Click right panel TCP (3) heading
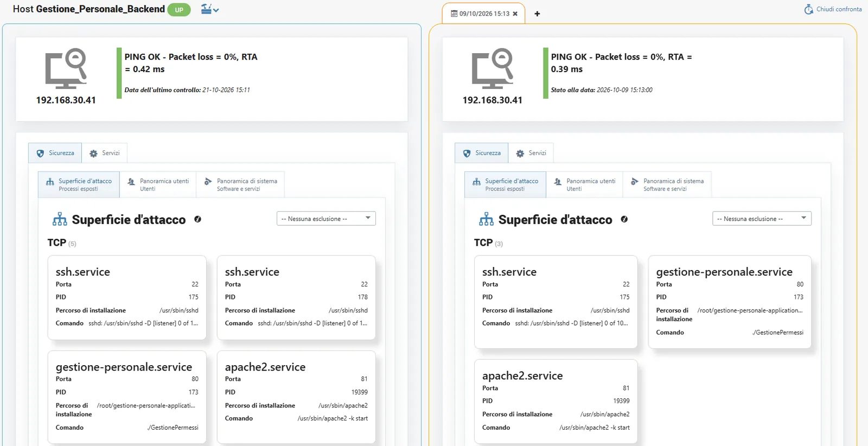 [x=488, y=243]
